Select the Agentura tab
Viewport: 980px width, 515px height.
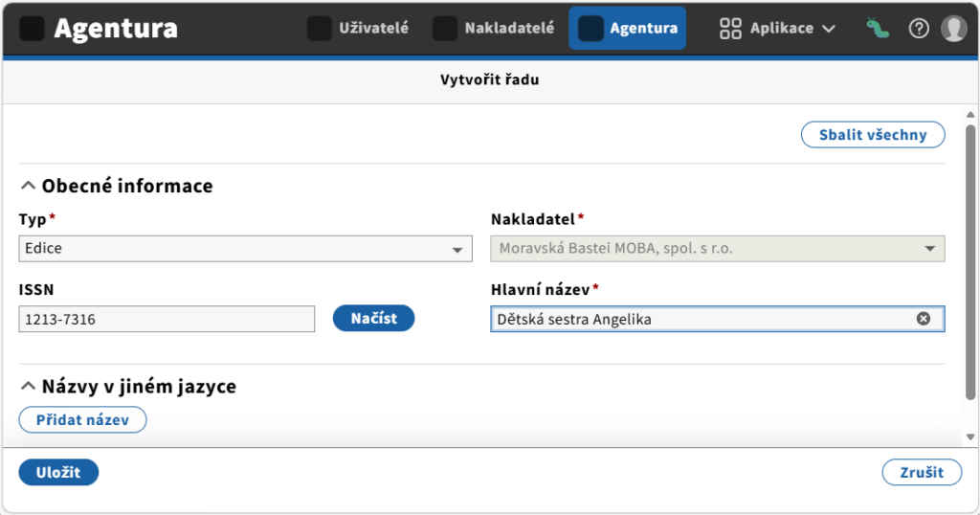click(628, 28)
